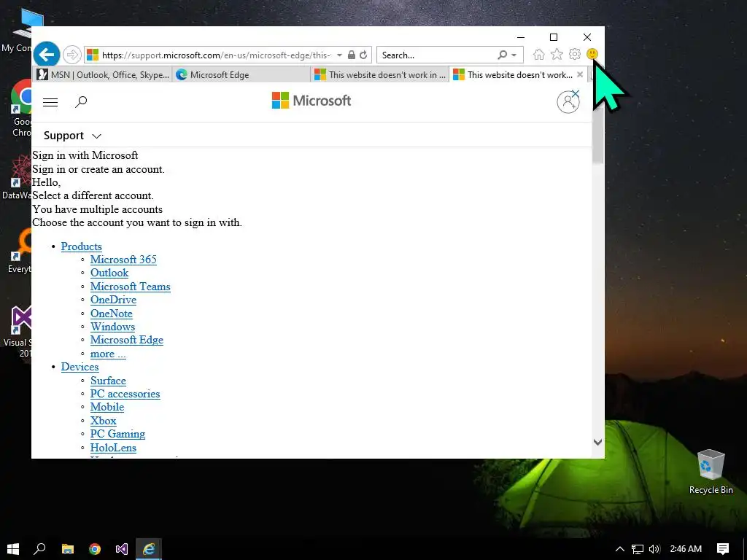Click the refresh page icon

pos(363,55)
